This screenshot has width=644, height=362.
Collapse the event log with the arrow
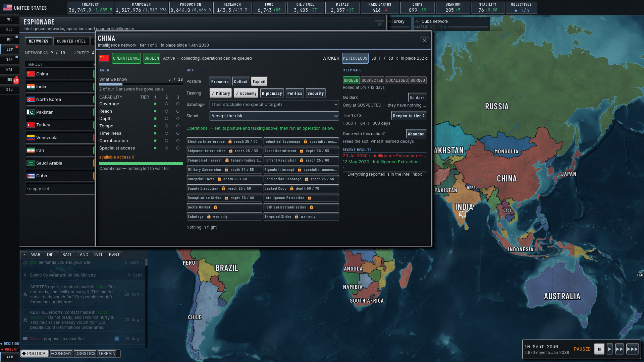click(x=24, y=255)
